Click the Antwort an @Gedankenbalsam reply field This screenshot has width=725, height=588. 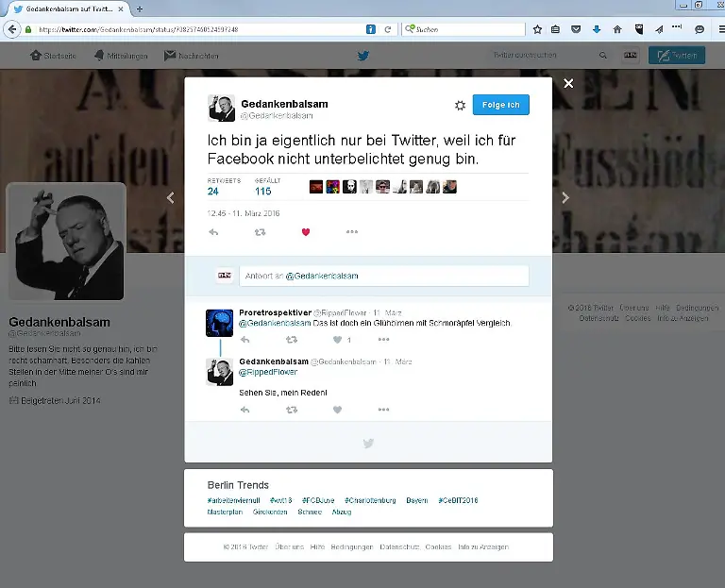[x=383, y=276]
